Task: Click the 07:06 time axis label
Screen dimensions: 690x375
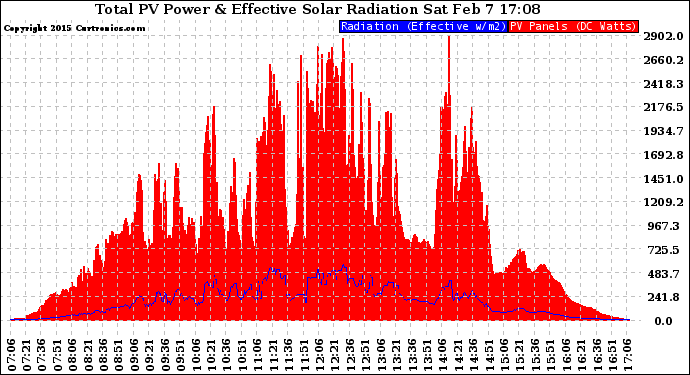Action: pos(11,354)
